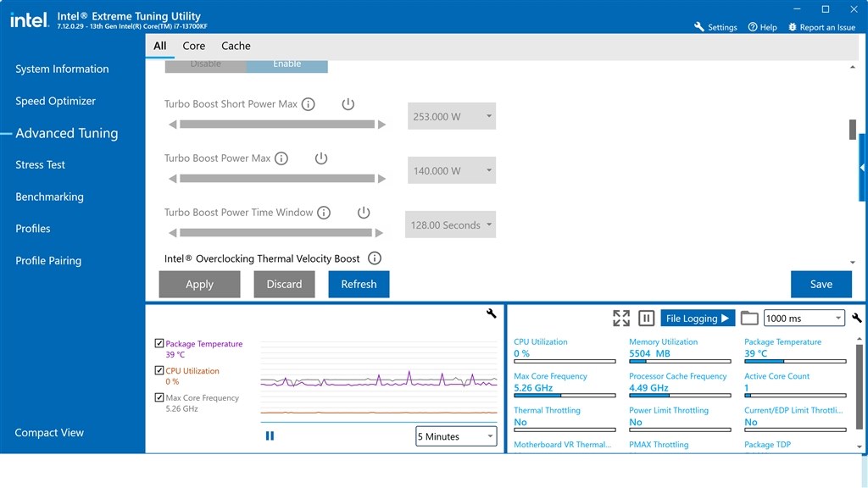This screenshot has height=488, width=868.
Task: Reset Turbo Boost Power Time Window power icon
Action: [x=363, y=213]
